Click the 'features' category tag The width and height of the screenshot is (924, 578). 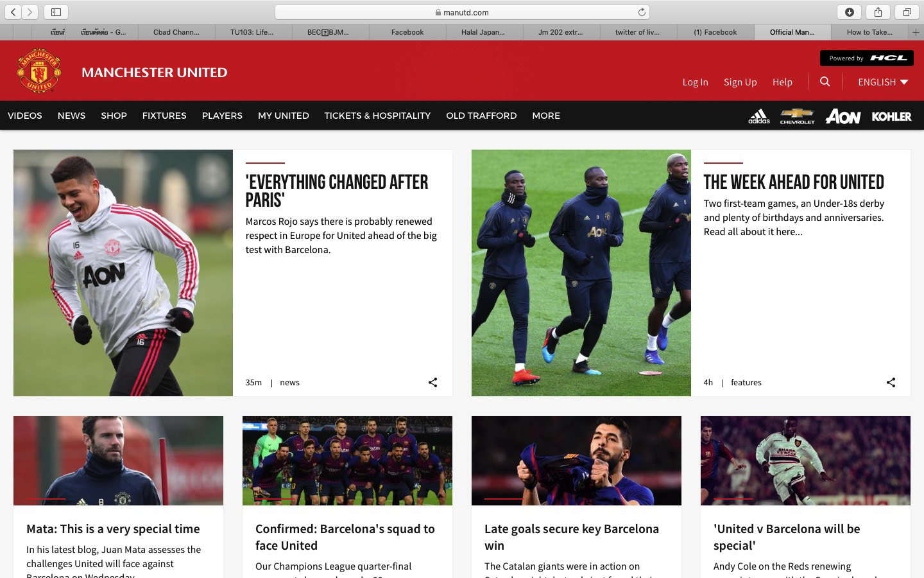(746, 382)
